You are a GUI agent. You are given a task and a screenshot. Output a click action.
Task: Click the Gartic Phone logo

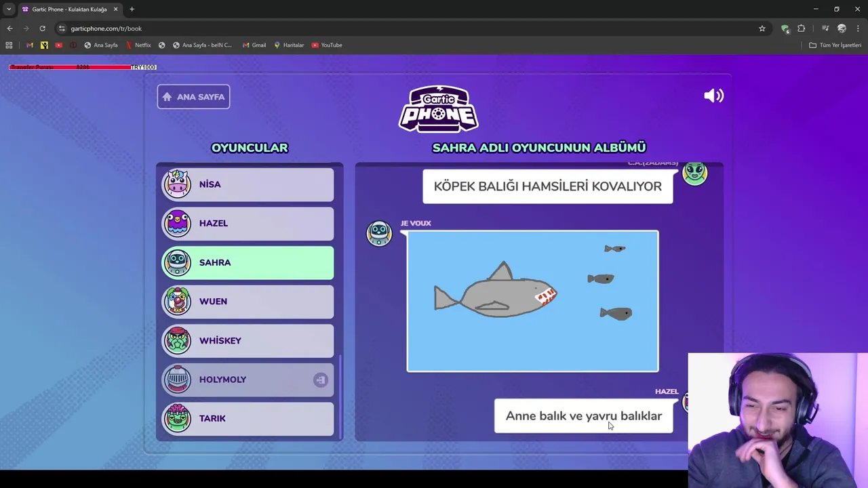pyautogui.click(x=438, y=108)
